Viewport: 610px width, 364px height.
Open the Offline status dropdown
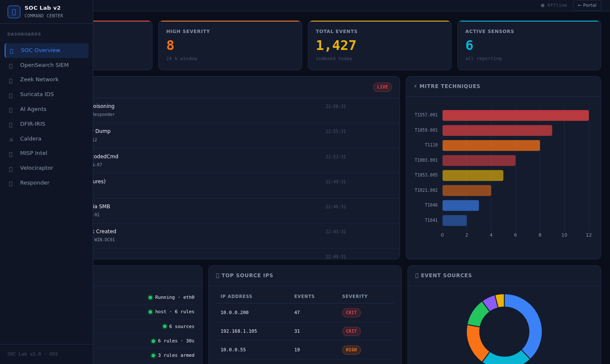click(554, 5)
